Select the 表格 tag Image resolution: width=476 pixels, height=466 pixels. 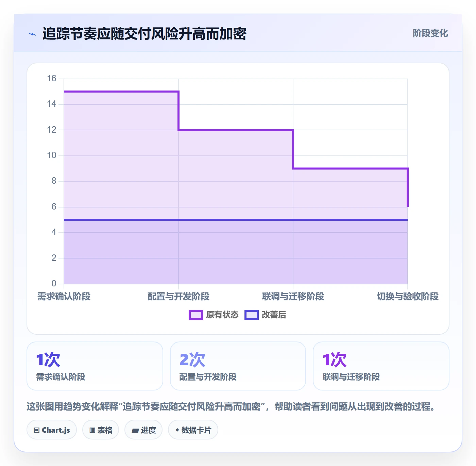point(101,430)
